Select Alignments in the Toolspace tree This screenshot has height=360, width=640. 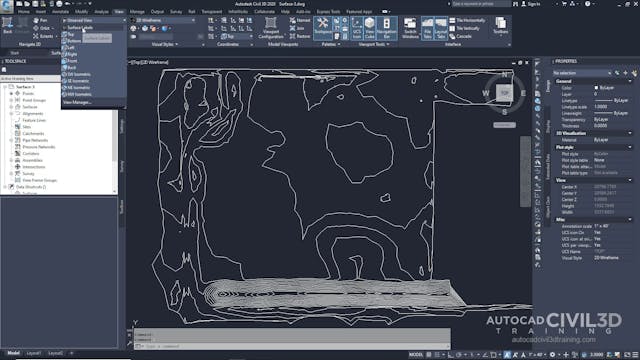point(32,113)
